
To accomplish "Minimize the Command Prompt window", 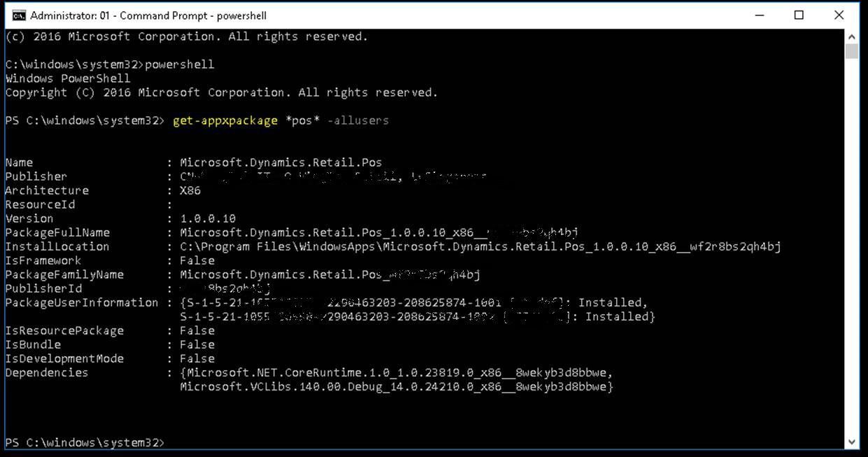I will click(x=759, y=15).
